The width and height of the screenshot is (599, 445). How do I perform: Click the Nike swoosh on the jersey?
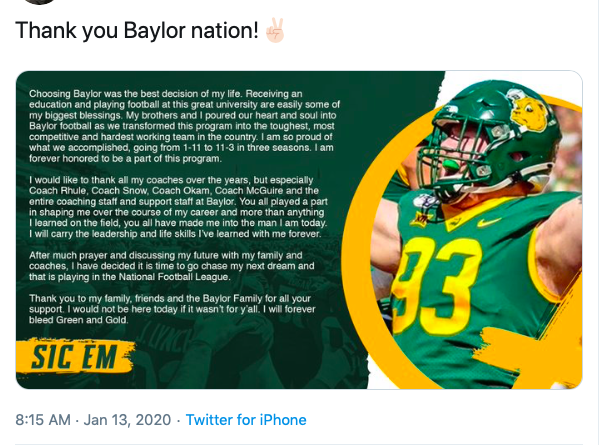(x=489, y=222)
